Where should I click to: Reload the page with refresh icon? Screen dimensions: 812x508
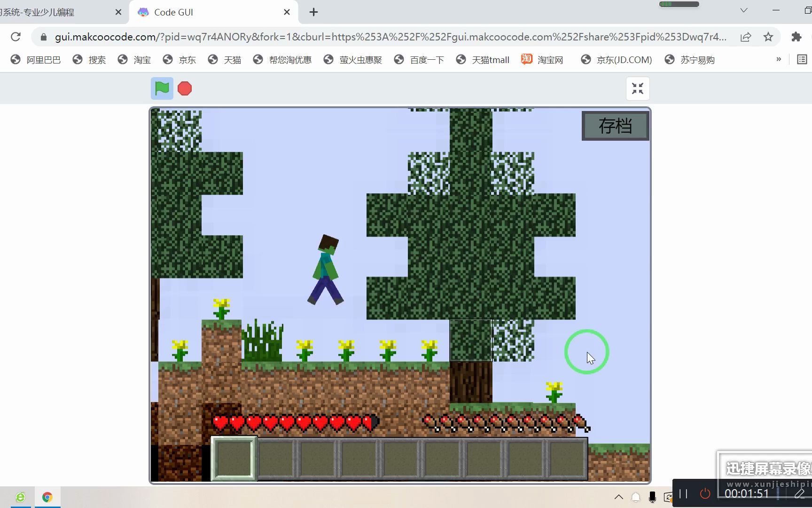pyautogui.click(x=16, y=37)
